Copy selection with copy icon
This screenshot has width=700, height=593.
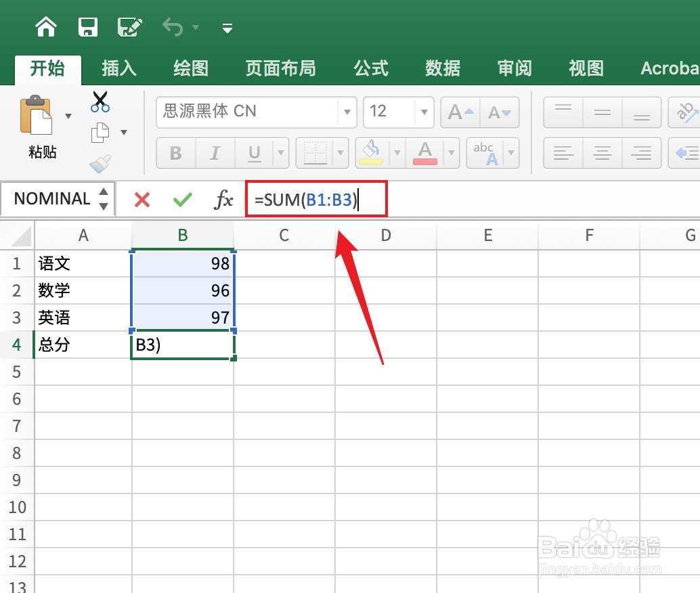pos(100,133)
